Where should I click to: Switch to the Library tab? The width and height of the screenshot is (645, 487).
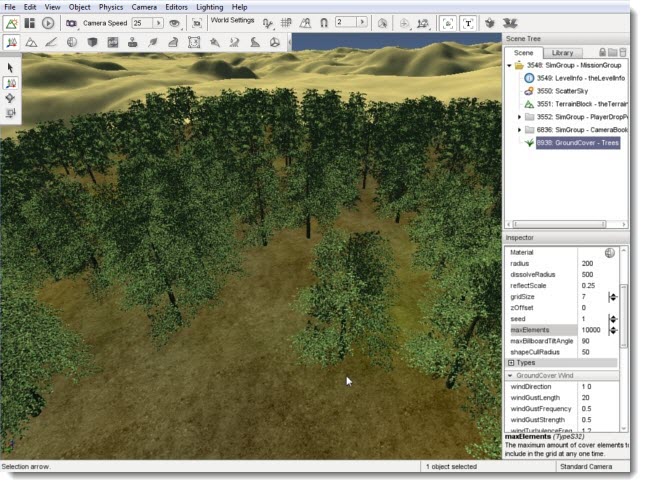[x=562, y=52]
